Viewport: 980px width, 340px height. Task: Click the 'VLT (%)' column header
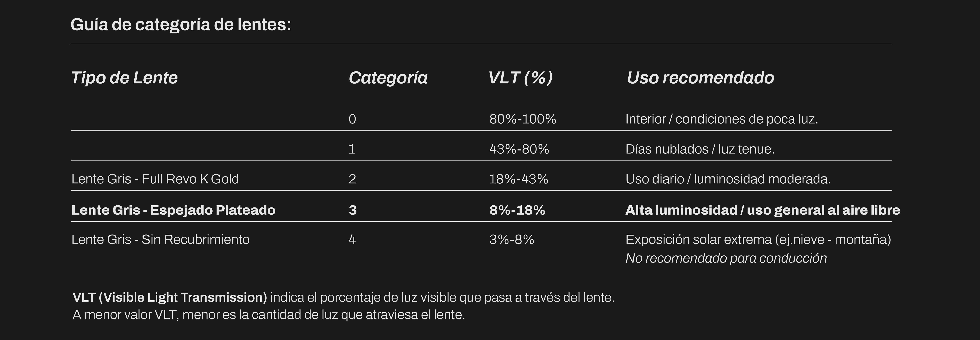coord(520,78)
